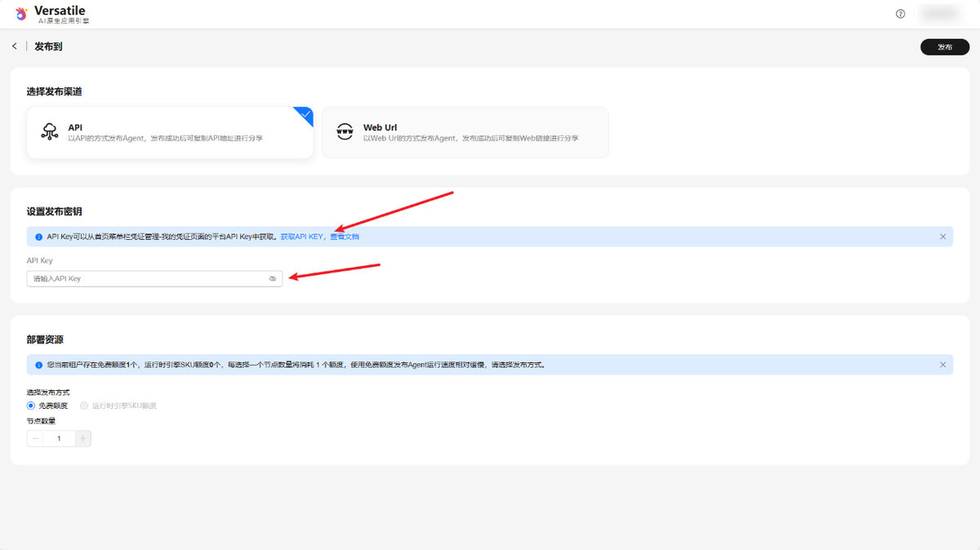980x550 pixels.
Task: Click the 部署资源 heading
Action: (x=45, y=339)
